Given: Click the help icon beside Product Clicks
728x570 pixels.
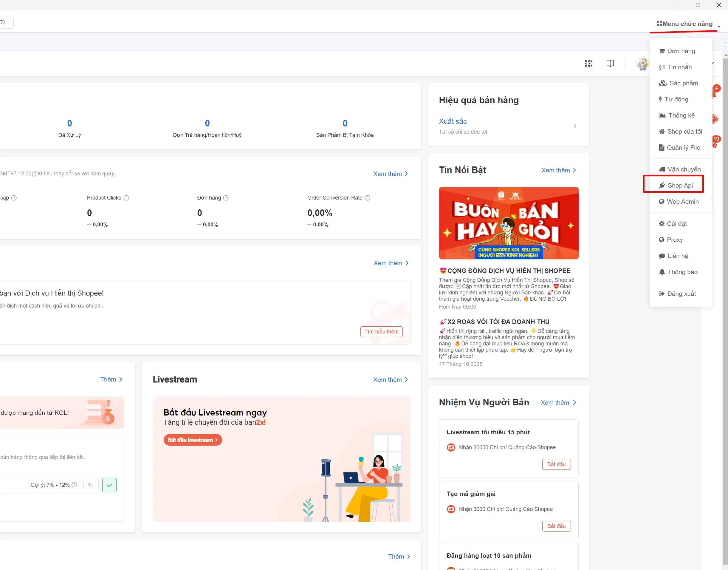Looking at the screenshot, I should 126,198.
